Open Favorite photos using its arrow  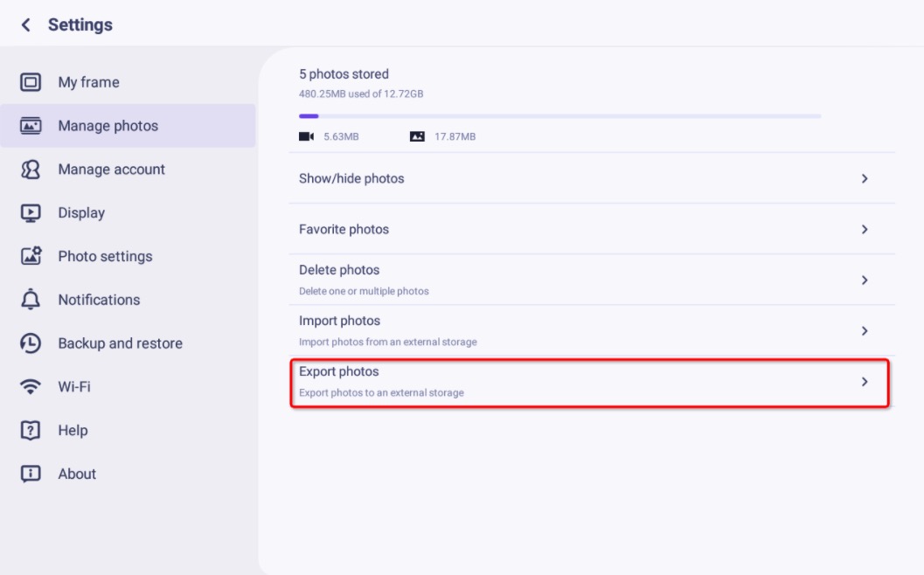[865, 229]
